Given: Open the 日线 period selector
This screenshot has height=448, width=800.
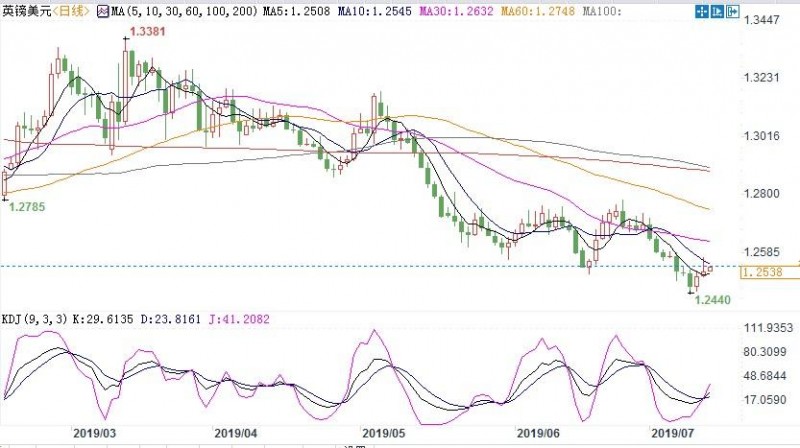Looking at the screenshot, I should [71, 11].
